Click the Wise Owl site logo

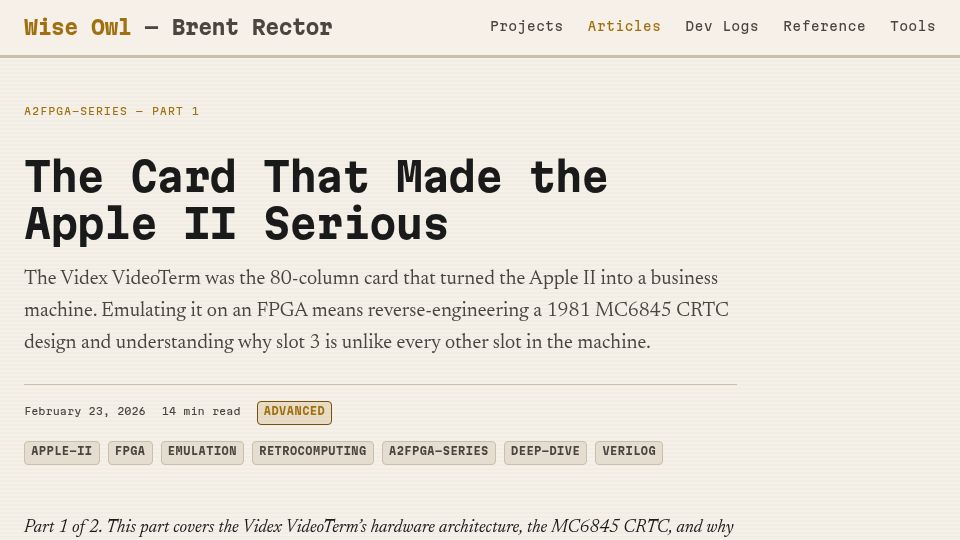tap(178, 27)
